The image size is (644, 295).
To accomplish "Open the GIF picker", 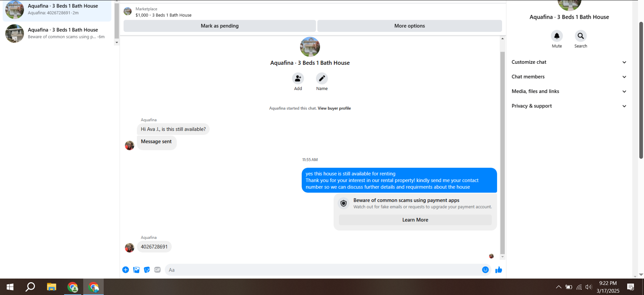I will [x=157, y=270].
